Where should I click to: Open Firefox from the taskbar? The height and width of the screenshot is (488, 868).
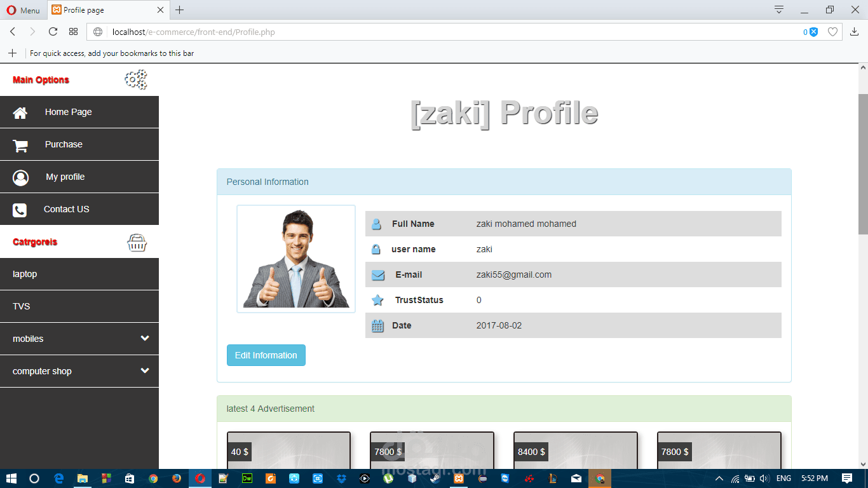(x=177, y=478)
